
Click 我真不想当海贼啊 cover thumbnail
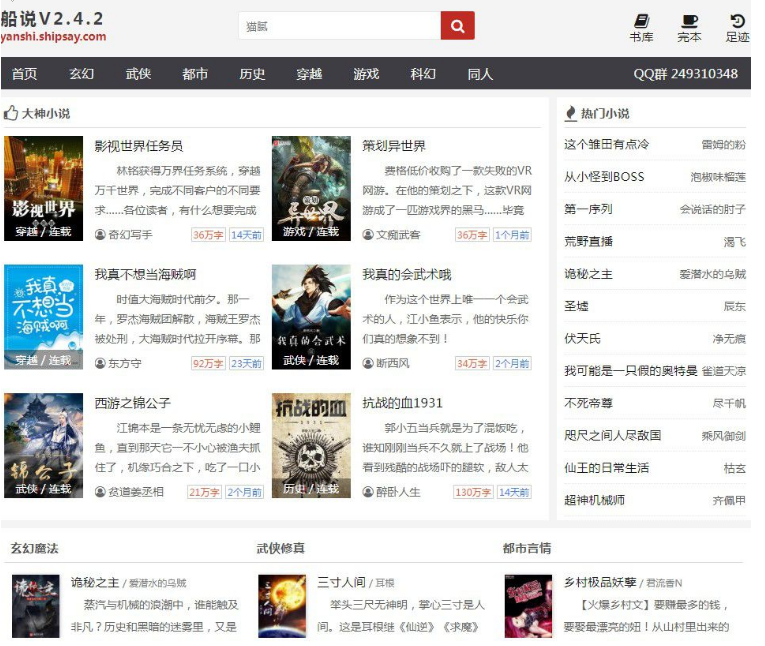click(44, 317)
